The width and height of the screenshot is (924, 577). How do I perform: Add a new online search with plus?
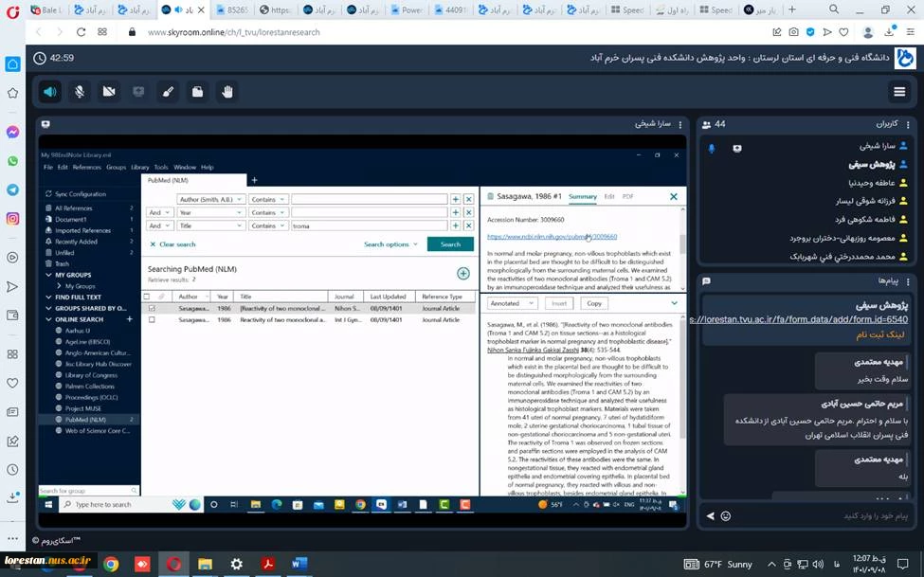[129, 319]
